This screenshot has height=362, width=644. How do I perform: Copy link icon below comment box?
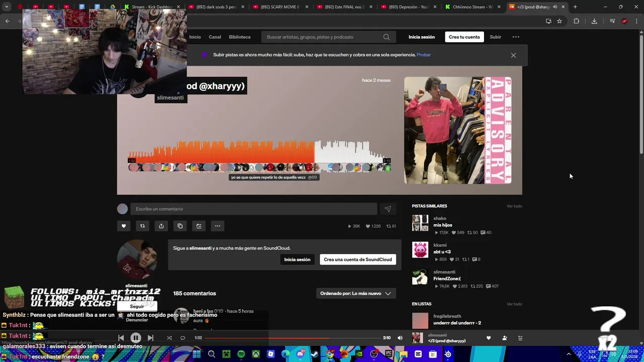pyautogui.click(x=180, y=226)
